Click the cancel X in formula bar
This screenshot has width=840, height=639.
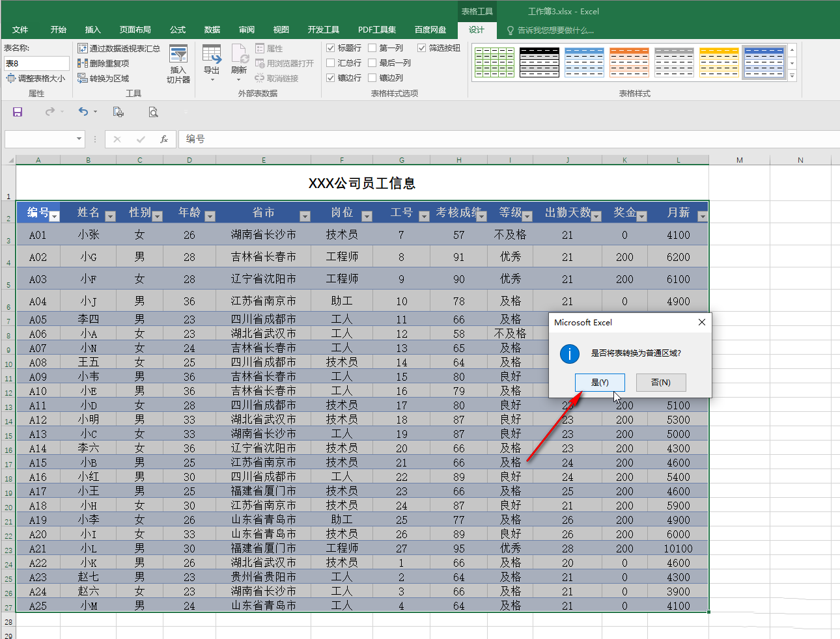click(117, 139)
